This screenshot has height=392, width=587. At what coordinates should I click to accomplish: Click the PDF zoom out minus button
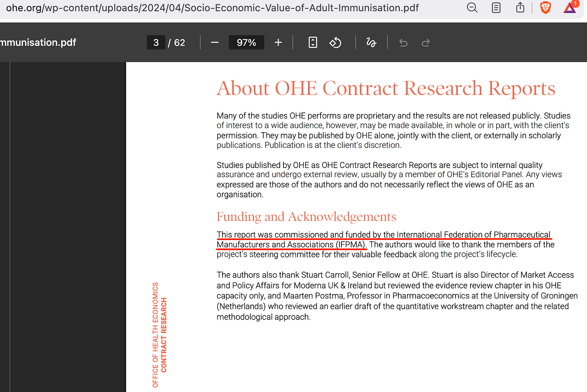tap(214, 42)
